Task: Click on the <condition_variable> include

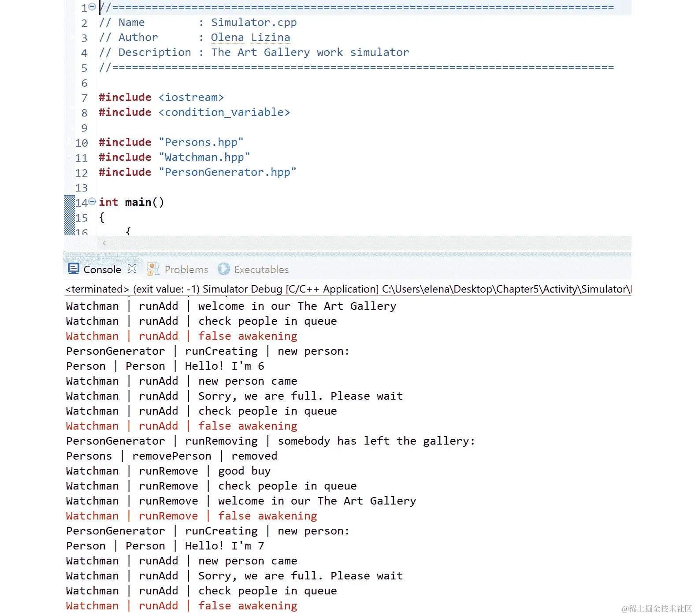Action: tap(224, 112)
